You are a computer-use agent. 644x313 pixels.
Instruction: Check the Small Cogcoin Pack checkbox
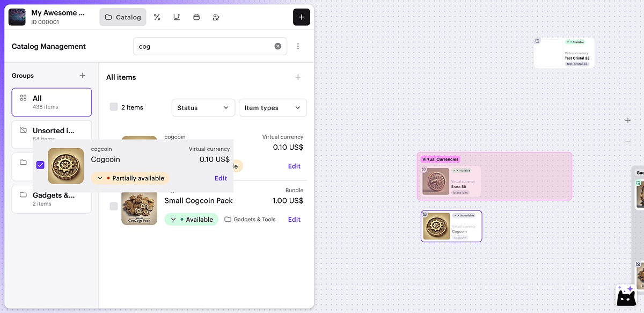(x=114, y=206)
